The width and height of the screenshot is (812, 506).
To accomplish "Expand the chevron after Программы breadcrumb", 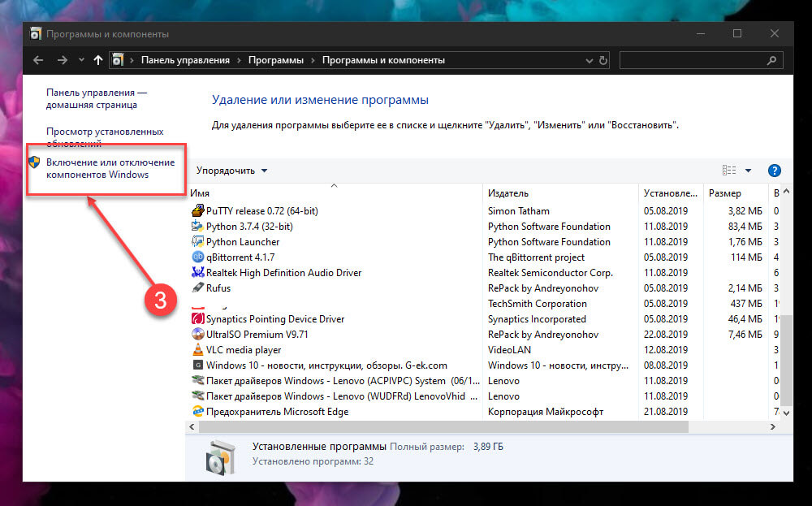I will (x=313, y=61).
